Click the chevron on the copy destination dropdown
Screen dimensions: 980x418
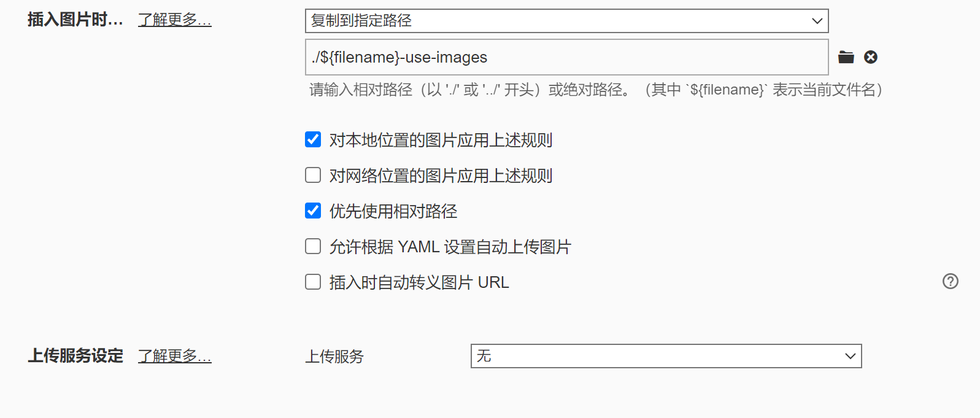(817, 21)
